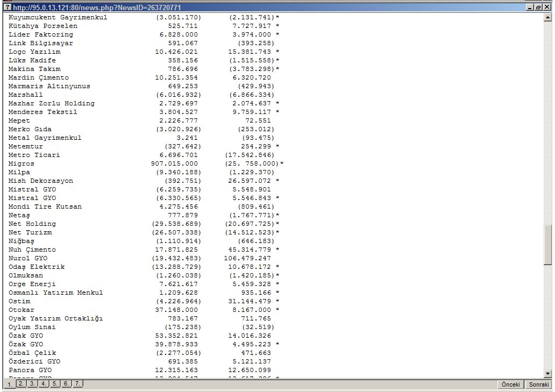Click the vertical scrollbar up arrow
The image size is (555, 392).
(548, 17)
